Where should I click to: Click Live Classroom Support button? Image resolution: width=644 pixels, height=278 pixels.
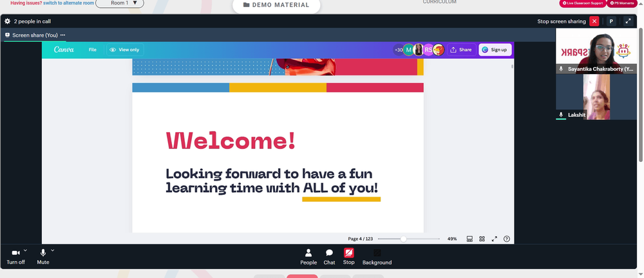(x=582, y=3)
